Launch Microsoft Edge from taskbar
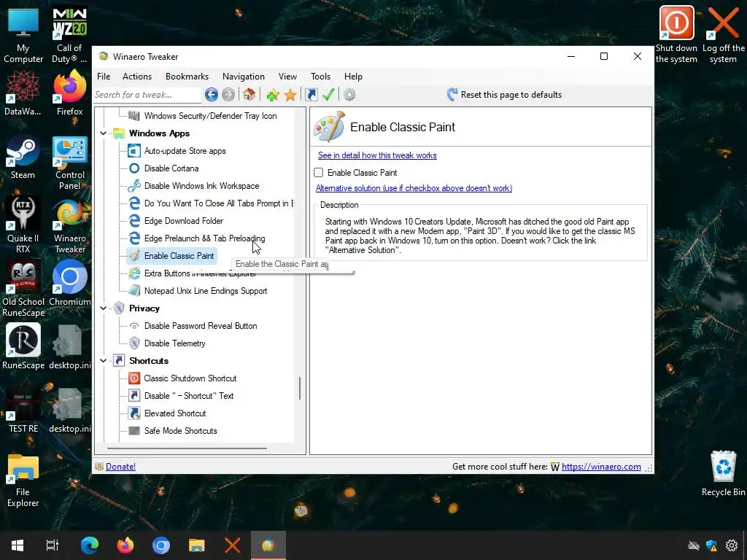 90,545
